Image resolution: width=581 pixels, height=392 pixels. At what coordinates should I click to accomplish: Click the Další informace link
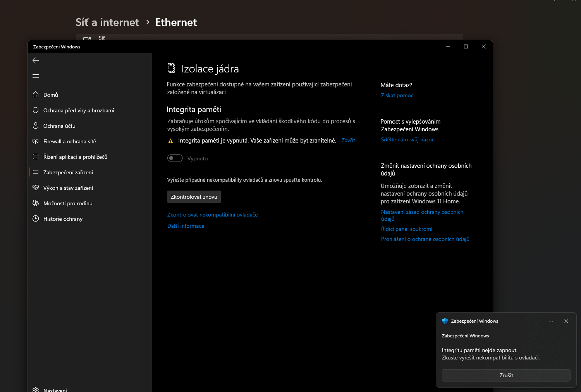point(186,226)
